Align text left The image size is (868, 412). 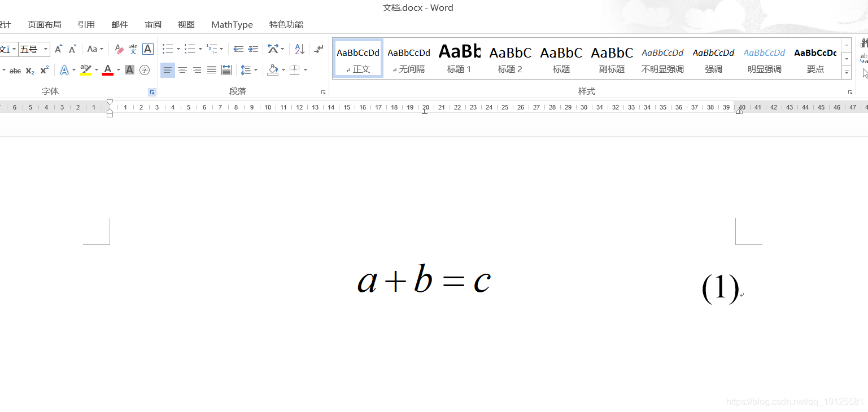(x=168, y=70)
